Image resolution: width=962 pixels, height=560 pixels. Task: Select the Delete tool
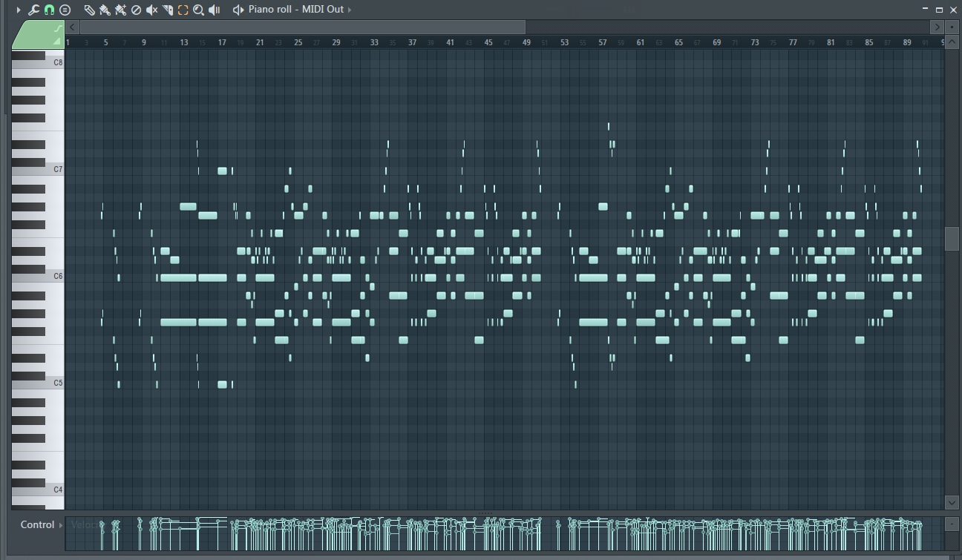[x=136, y=10]
